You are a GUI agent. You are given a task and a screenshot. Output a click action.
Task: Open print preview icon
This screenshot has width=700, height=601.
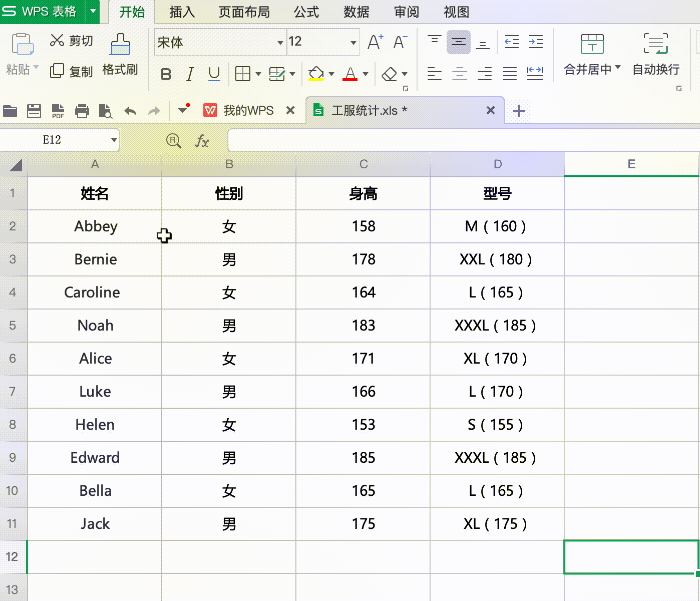[106, 111]
